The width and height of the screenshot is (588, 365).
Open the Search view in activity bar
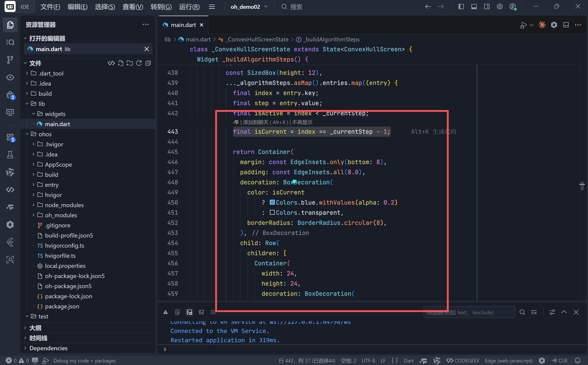[10, 42]
